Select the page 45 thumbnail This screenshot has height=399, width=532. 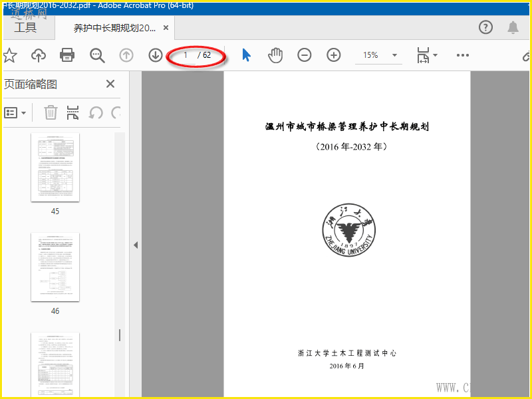click(55, 168)
